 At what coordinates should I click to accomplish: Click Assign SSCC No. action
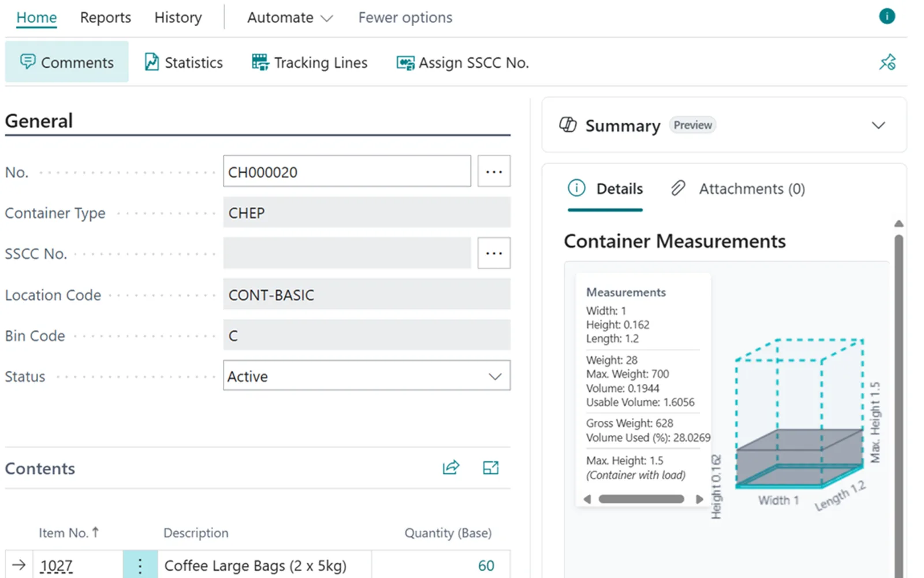pos(463,62)
